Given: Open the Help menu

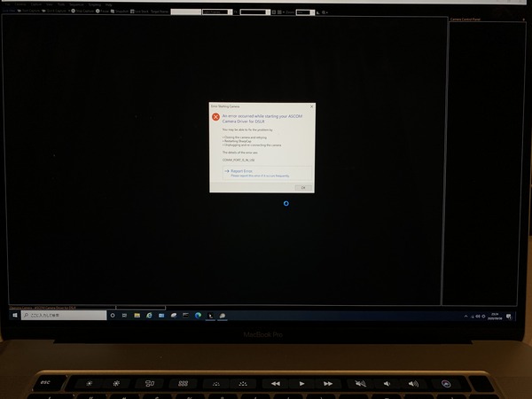Looking at the screenshot, I should click(x=108, y=4).
